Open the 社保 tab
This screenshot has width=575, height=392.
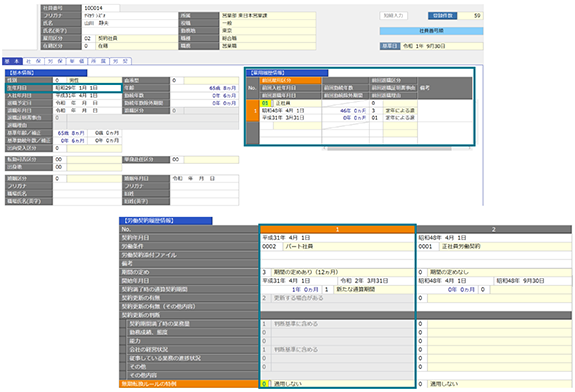click(33, 61)
